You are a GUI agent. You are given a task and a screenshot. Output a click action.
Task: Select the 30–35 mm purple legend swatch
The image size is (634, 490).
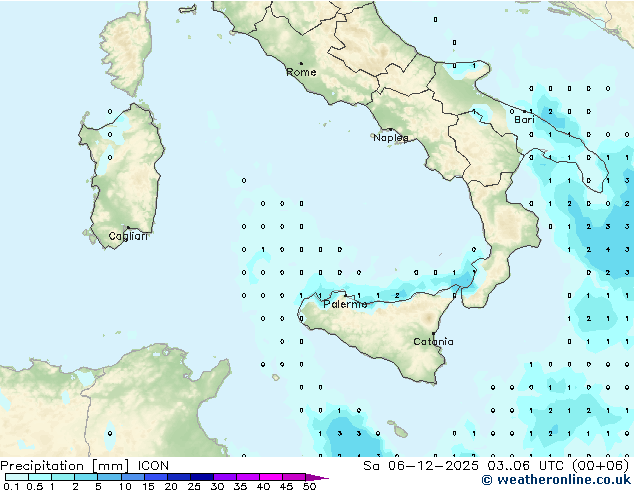pos(225,477)
